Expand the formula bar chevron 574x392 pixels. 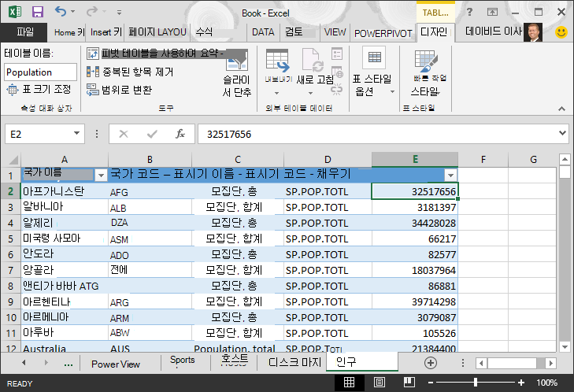point(563,133)
